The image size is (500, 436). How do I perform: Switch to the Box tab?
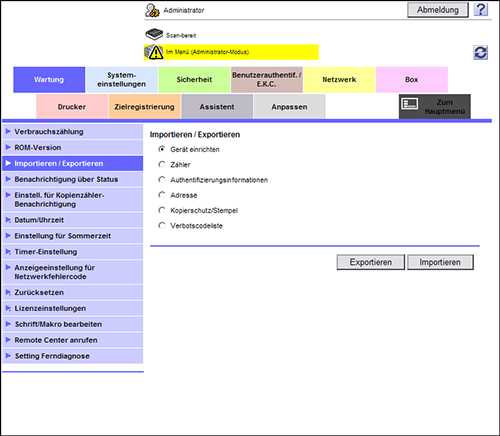(x=412, y=80)
